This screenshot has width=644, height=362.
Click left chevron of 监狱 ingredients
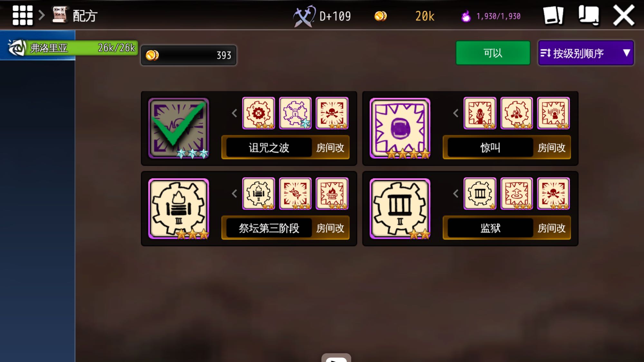tap(456, 193)
